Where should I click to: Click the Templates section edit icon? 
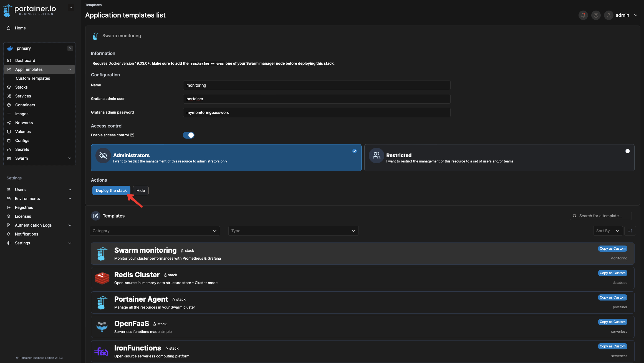click(96, 216)
